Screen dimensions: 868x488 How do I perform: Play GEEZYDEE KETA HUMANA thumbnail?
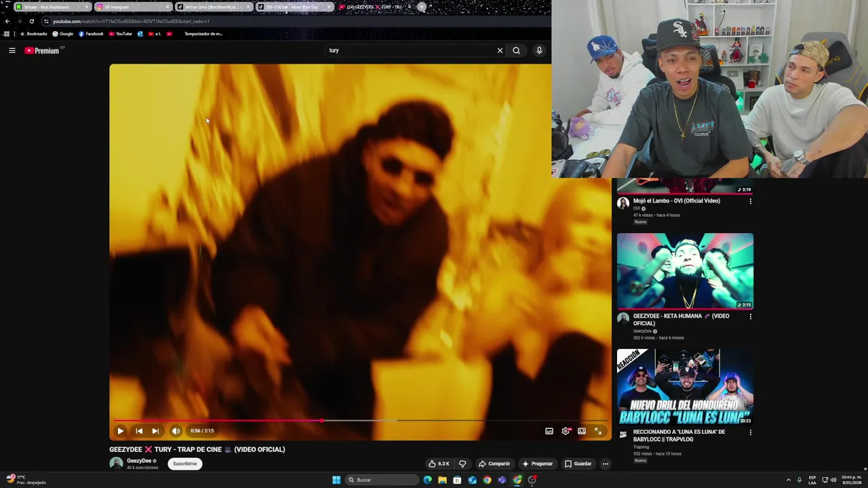coord(685,271)
